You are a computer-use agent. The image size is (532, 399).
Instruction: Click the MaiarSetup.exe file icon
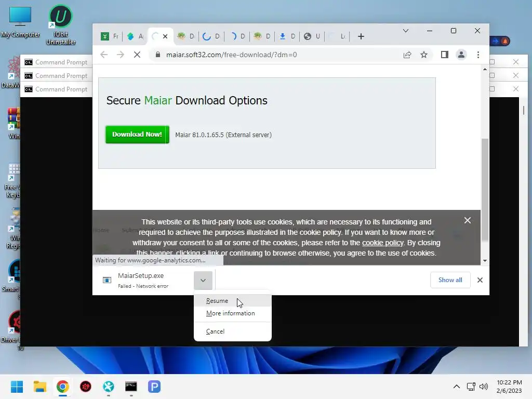click(107, 280)
